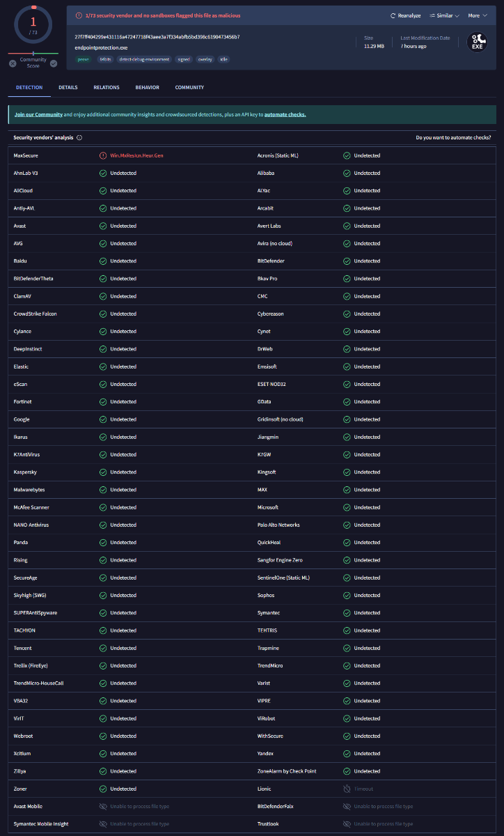Vote negative with the community score X button

[x=13, y=63]
